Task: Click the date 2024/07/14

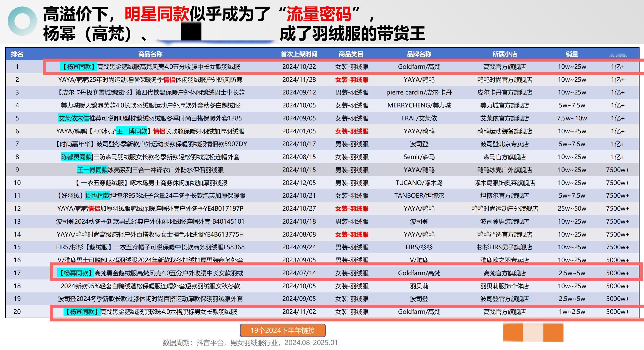Action: (x=299, y=273)
